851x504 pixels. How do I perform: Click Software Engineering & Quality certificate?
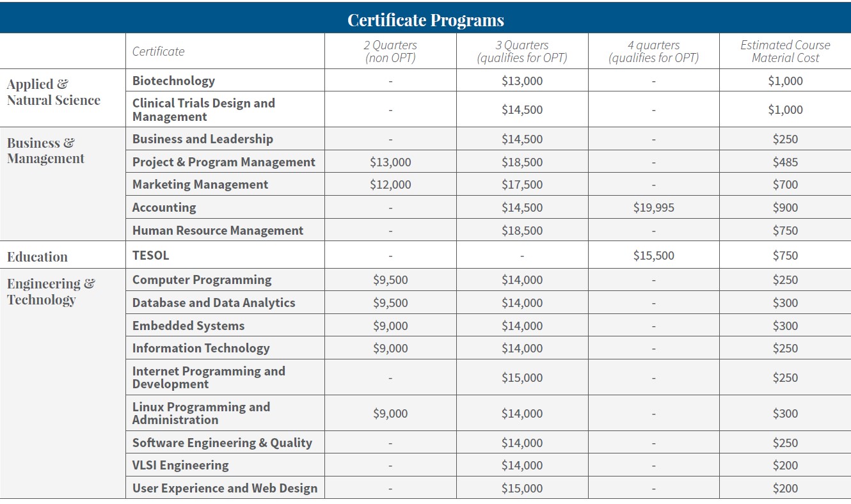pos(222,443)
